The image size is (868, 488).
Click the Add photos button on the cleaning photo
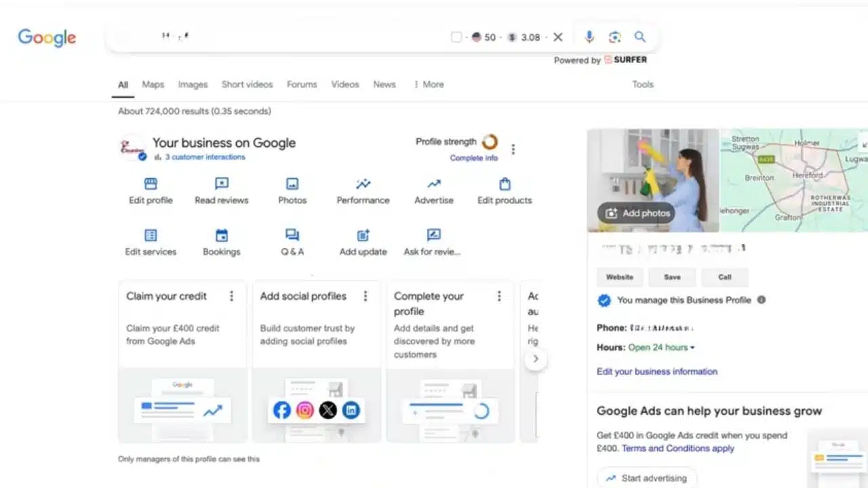coord(636,213)
